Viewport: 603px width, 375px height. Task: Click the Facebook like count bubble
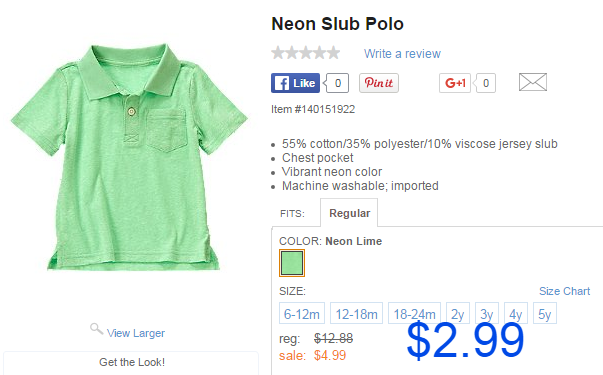coord(337,83)
